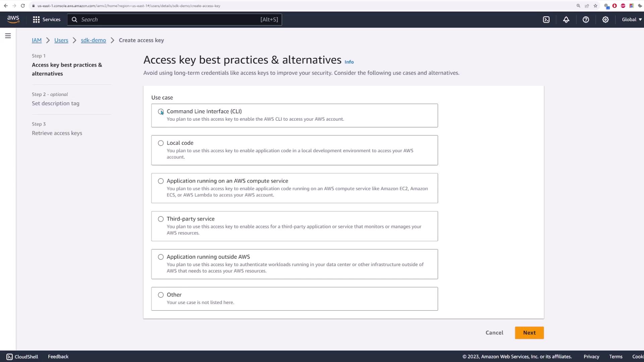Open the Info link beside heading
The height and width of the screenshot is (362, 644).
(x=349, y=62)
